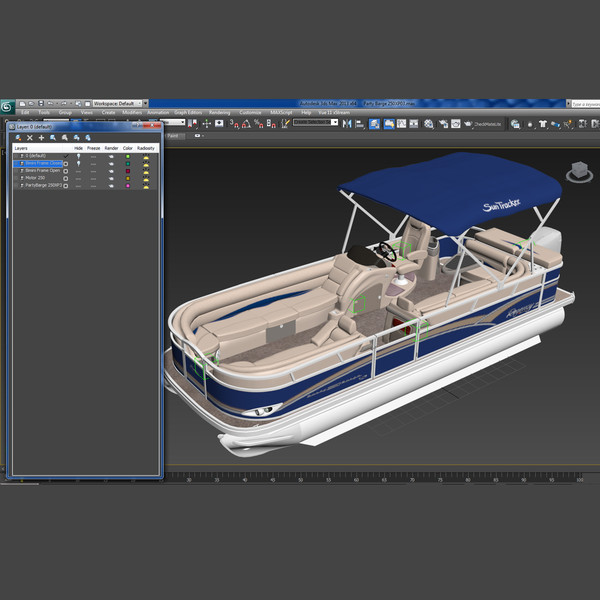This screenshot has height=600, width=600.
Task: Open the Views menu
Action: [x=86, y=112]
